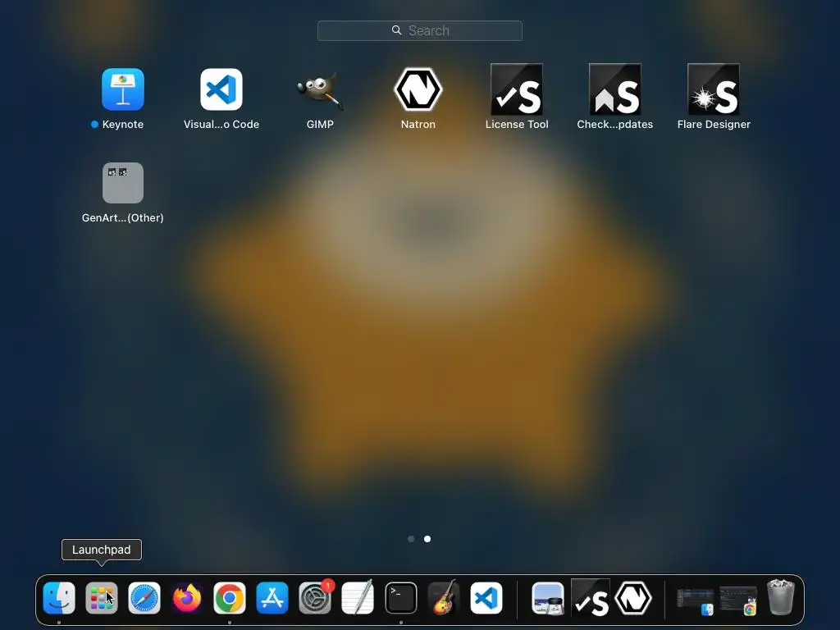Open the GenArts (Other) folder

123,183
